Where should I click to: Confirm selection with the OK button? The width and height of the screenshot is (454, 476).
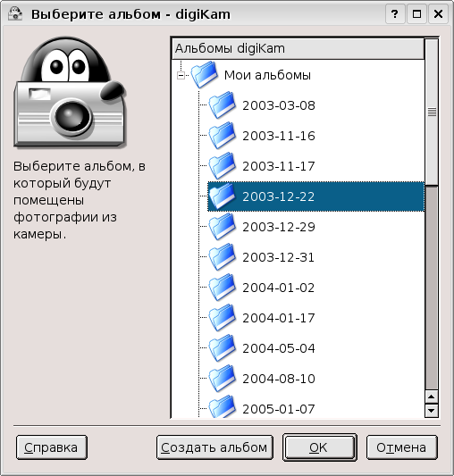click(320, 447)
